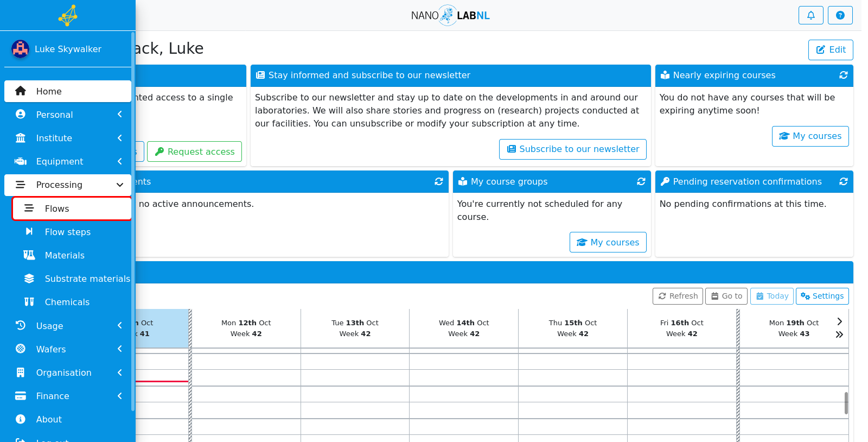This screenshot has width=868, height=442.
Task: Go to next day in calendar
Action: [839, 321]
